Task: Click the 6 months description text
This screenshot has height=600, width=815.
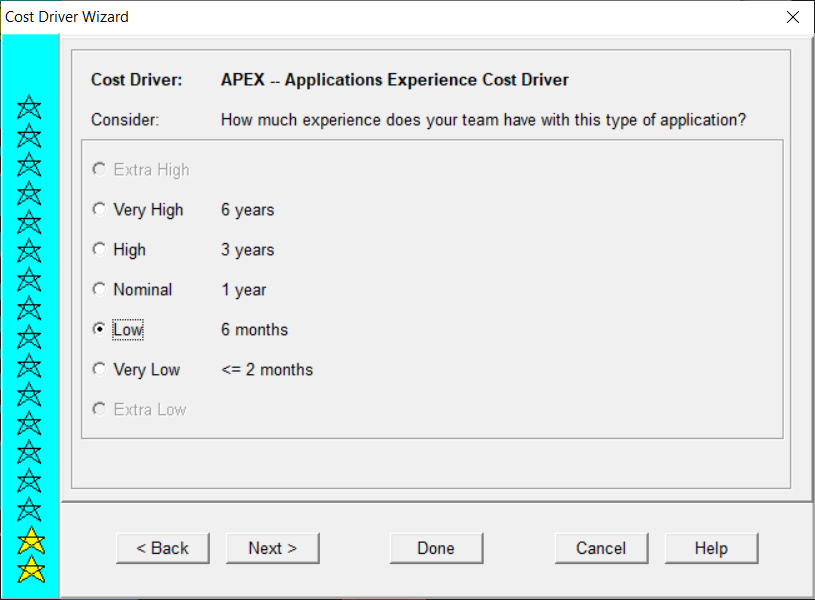Action: click(254, 330)
